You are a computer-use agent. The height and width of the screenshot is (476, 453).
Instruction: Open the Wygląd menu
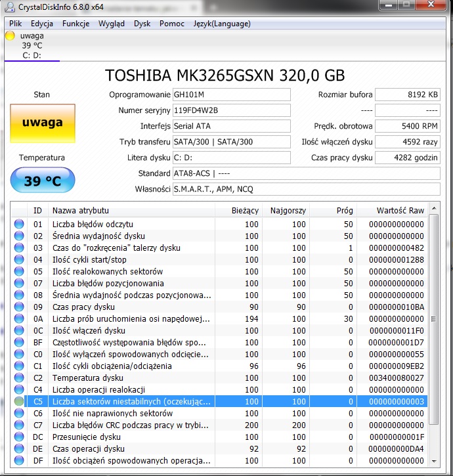112,24
